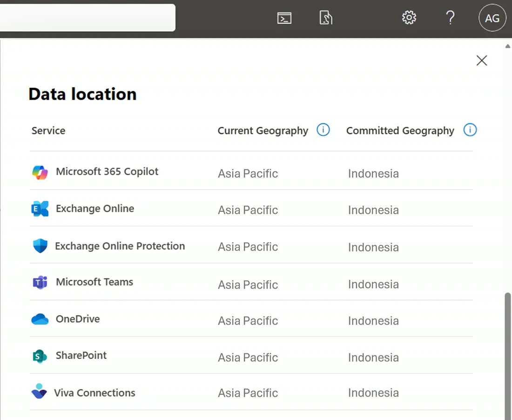The height and width of the screenshot is (420, 512).
Task: Click Exchange Online Protection service name
Action: (x=120, y=246)
